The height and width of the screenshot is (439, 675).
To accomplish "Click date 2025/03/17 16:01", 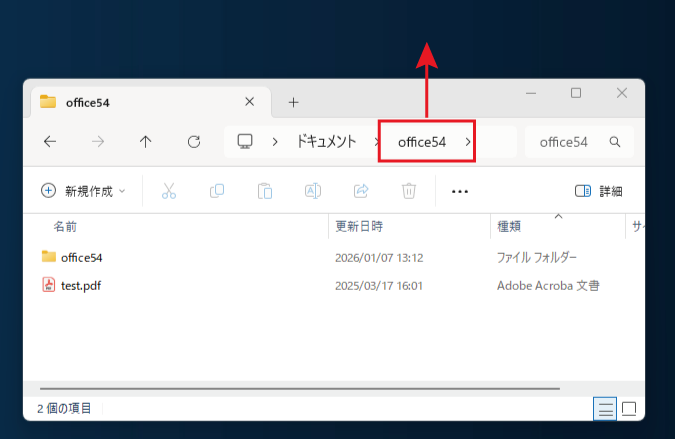I will (x=379, y=286).
